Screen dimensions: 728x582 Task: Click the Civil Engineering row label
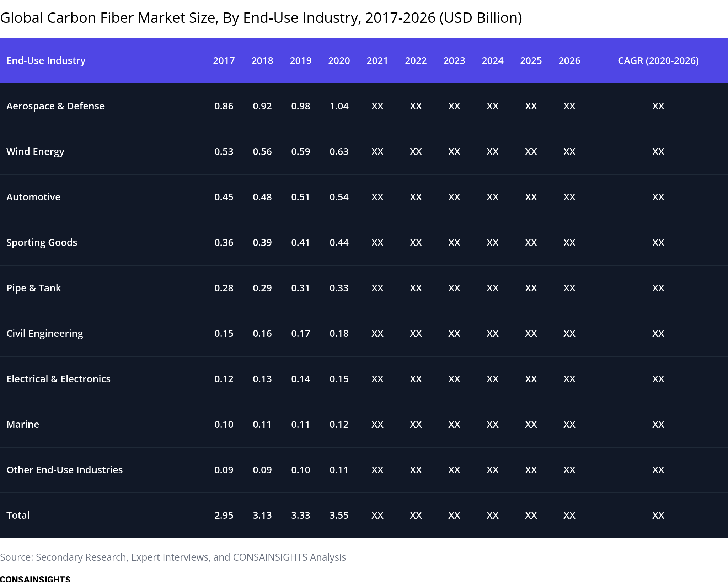click(x=45, y=334)
